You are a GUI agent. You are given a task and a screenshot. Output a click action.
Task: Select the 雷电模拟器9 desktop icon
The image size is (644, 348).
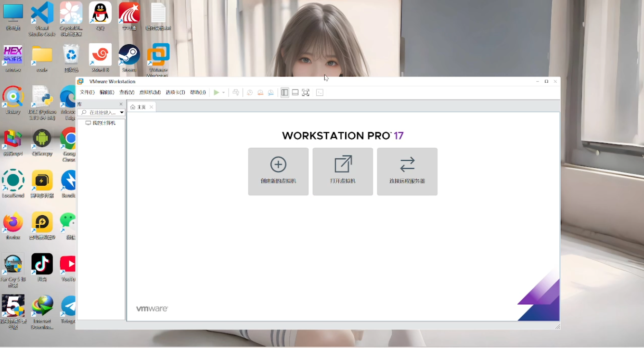[42, 226]
